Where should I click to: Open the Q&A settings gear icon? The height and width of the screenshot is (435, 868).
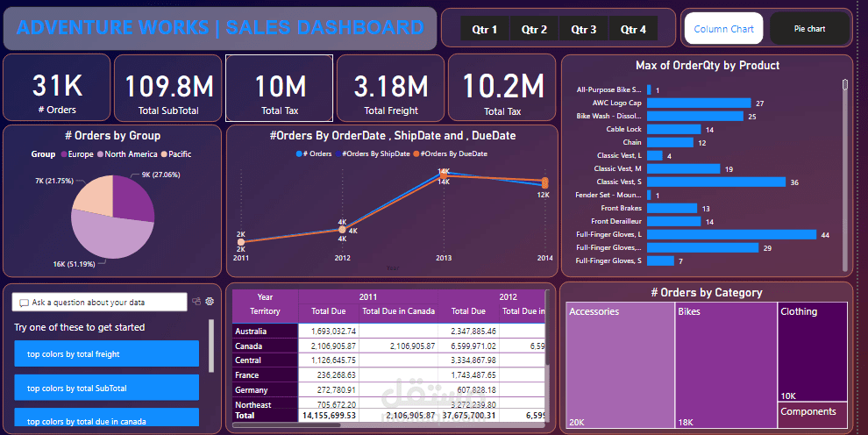(210, 302)
